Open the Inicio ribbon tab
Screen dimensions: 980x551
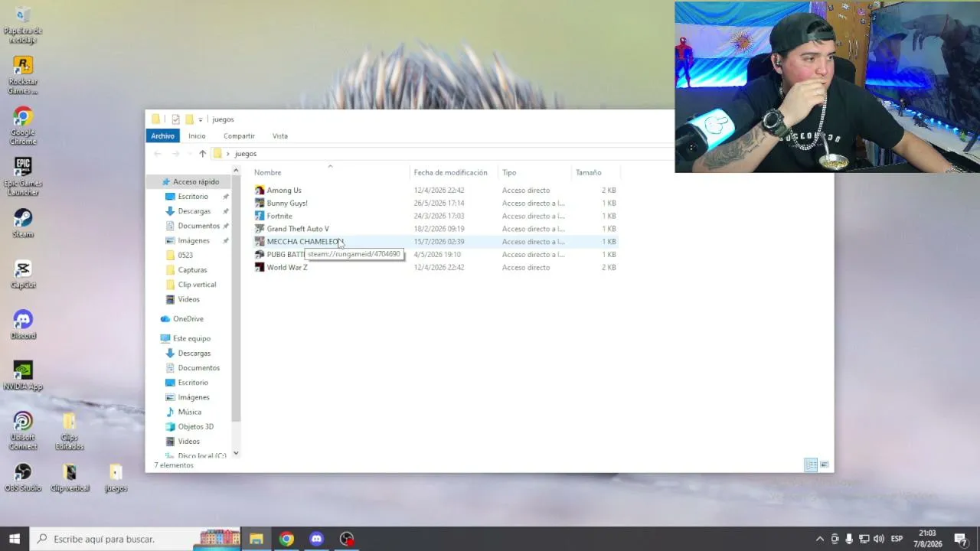pyautogui.click(x=197, y=135)
